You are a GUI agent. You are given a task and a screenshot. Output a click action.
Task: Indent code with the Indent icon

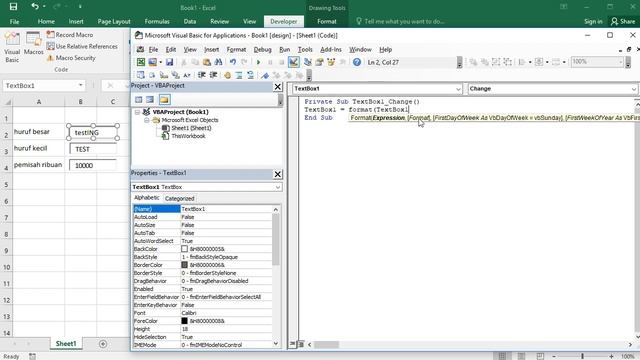pyautogui.click(x=201, y=75)
